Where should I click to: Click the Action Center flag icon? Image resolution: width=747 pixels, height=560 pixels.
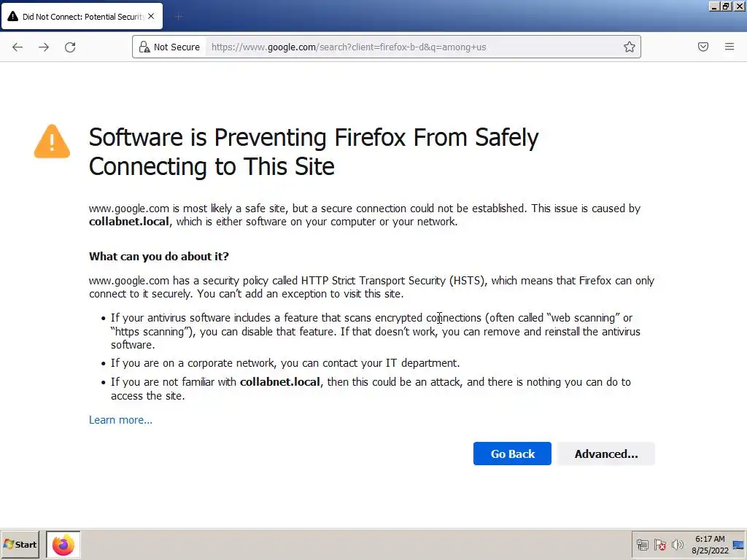pos(660,545)
